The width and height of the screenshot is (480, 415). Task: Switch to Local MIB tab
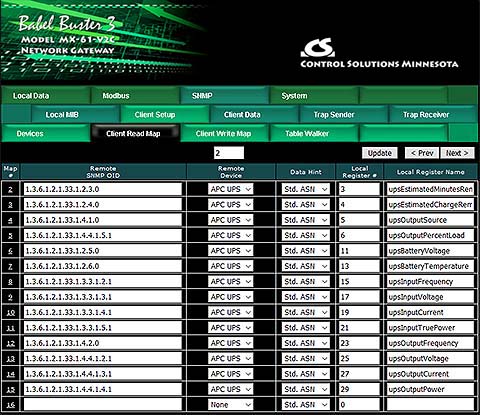75,115
